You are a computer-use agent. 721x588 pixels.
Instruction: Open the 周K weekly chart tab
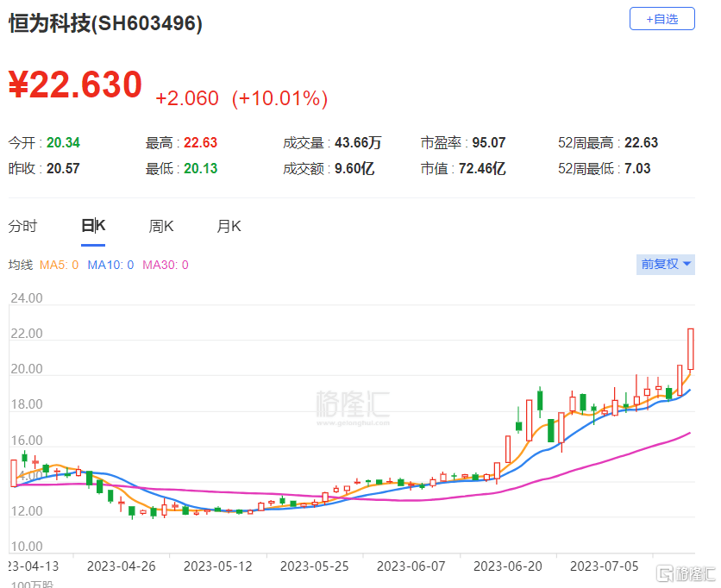[x=160, y=227]
